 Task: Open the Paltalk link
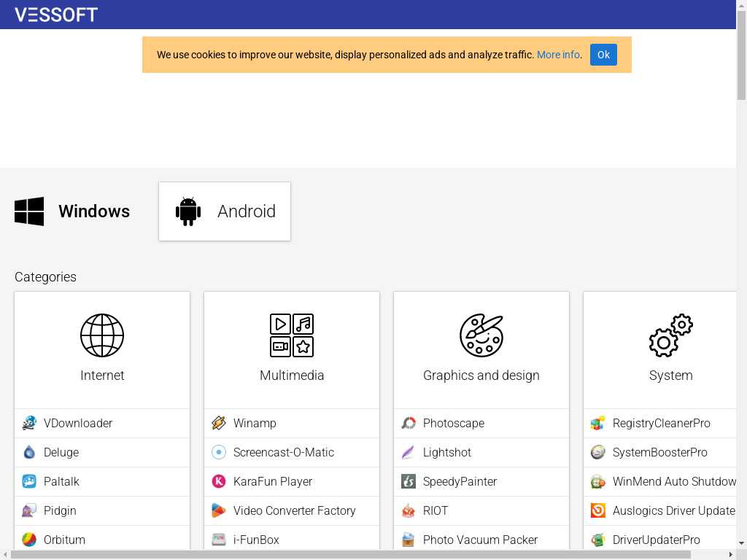tap(102, 481)
